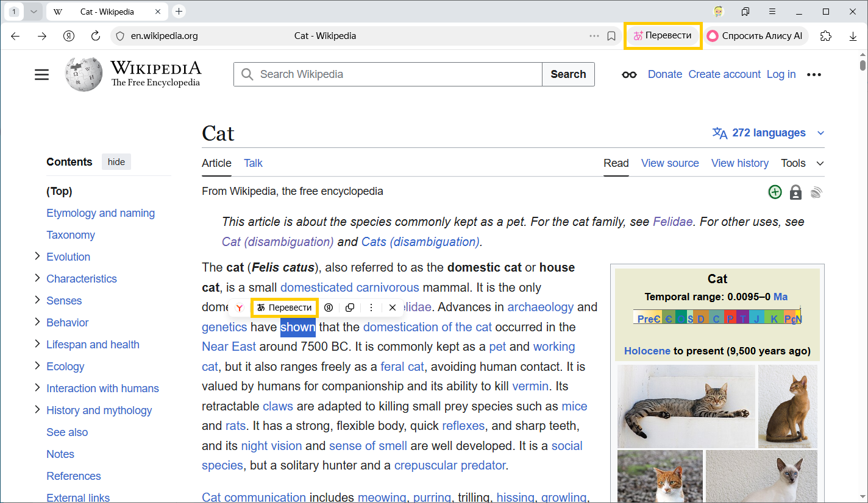
Task: Hide the Contents sidebar
Action: [x=116, y=162]
